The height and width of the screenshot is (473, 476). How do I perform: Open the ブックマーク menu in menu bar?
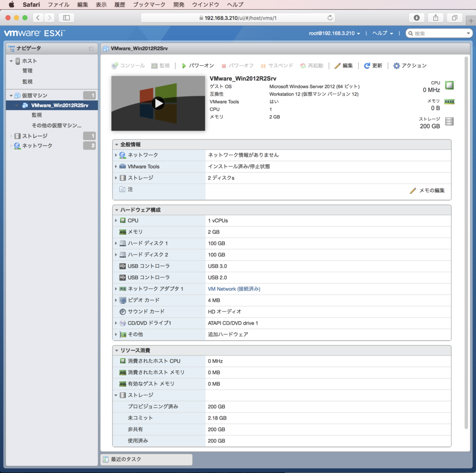(149, 5)
